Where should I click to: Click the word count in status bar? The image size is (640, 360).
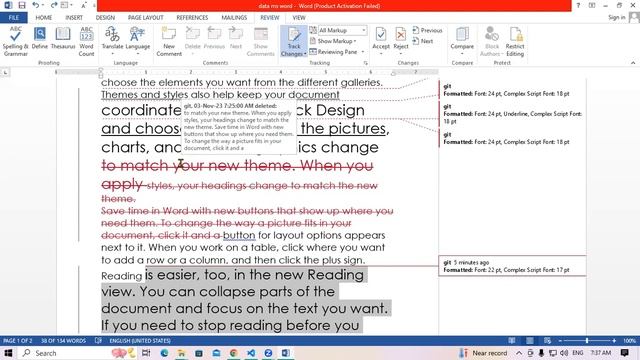(x=63, y=340)
